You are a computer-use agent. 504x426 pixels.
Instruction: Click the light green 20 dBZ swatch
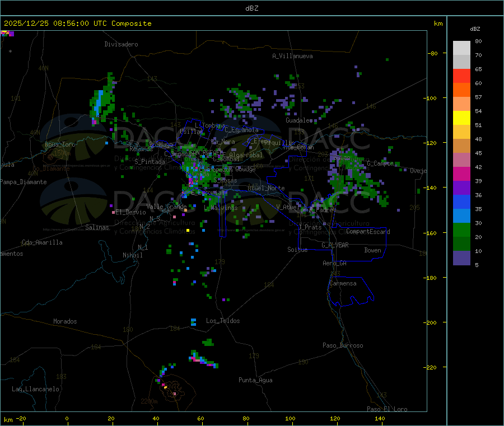pos(461,230)
